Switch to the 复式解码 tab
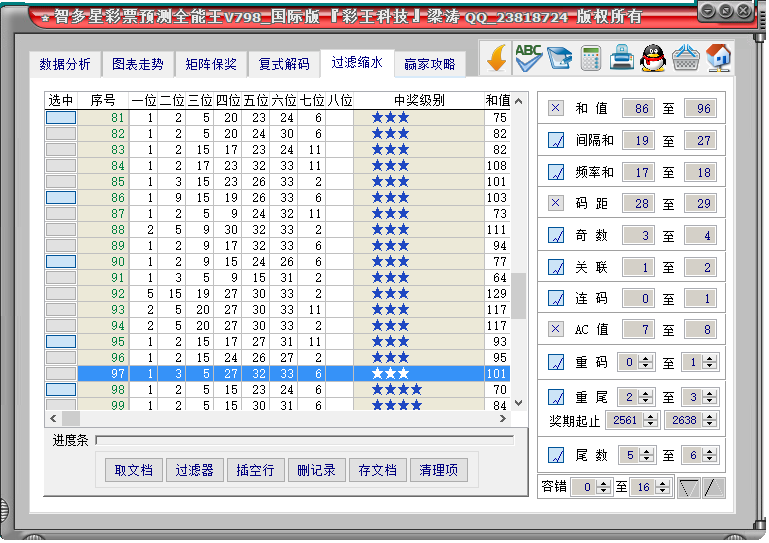This screenshot has height=543, width=769. pyautogui.click(x=284, y=64)
